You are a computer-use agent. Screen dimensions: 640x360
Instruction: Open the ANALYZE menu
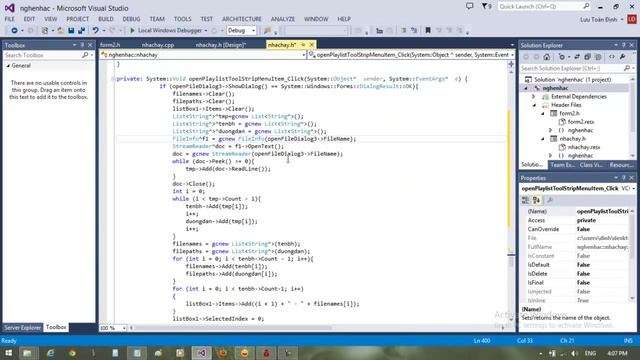282,19
